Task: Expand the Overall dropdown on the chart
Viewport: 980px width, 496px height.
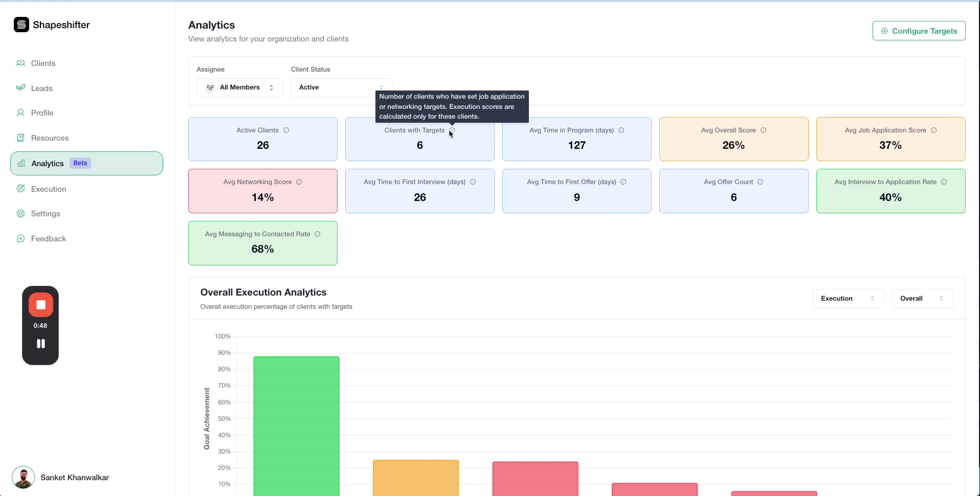Action: click(x=922, y=298)
